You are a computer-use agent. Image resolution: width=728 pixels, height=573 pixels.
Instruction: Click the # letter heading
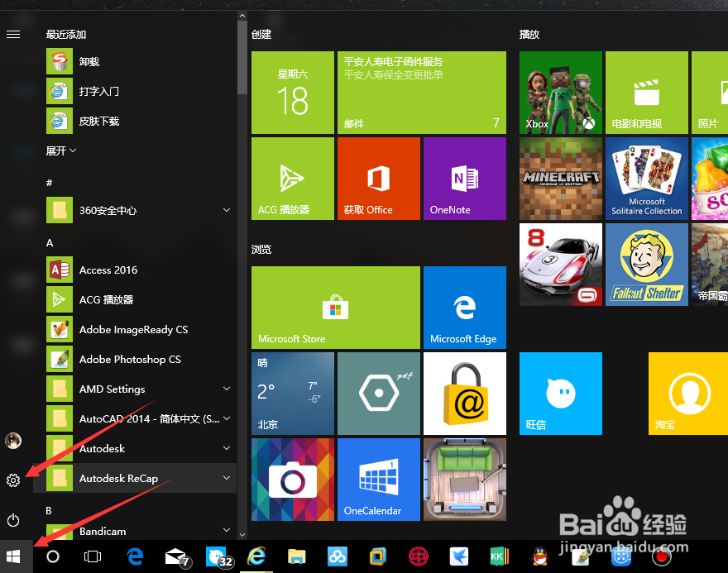(49, 183)
